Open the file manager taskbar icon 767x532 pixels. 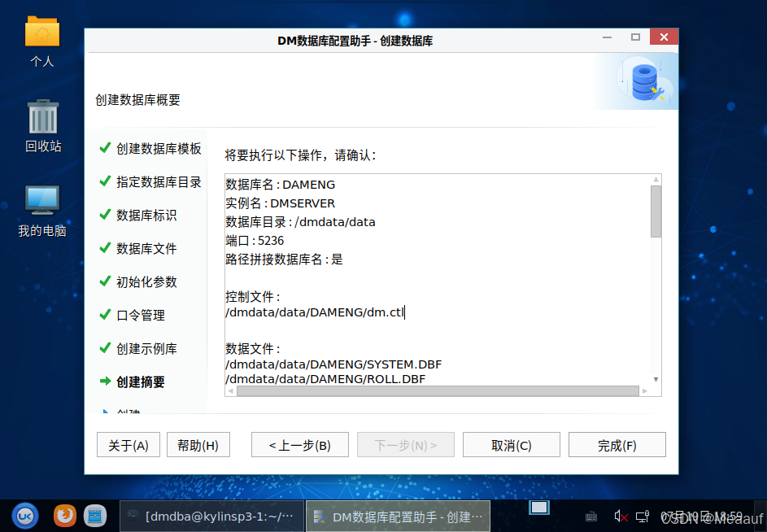click(95, 516)
